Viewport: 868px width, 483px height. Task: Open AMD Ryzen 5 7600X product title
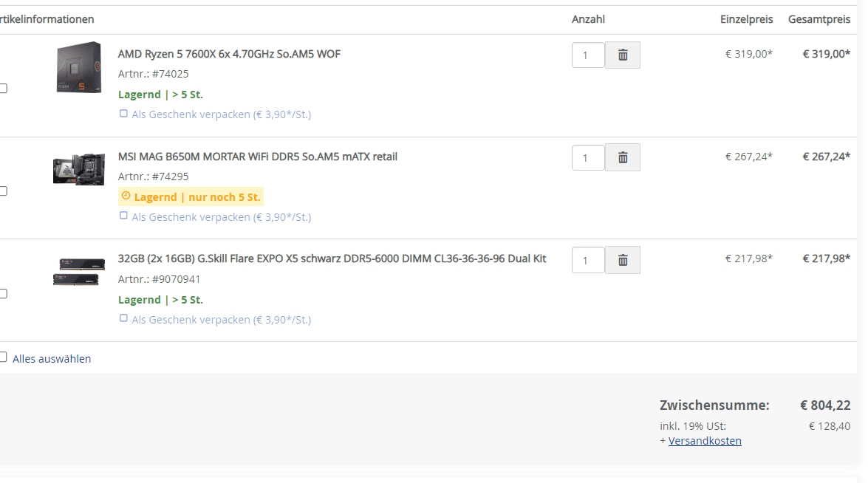tap(229, 54)
